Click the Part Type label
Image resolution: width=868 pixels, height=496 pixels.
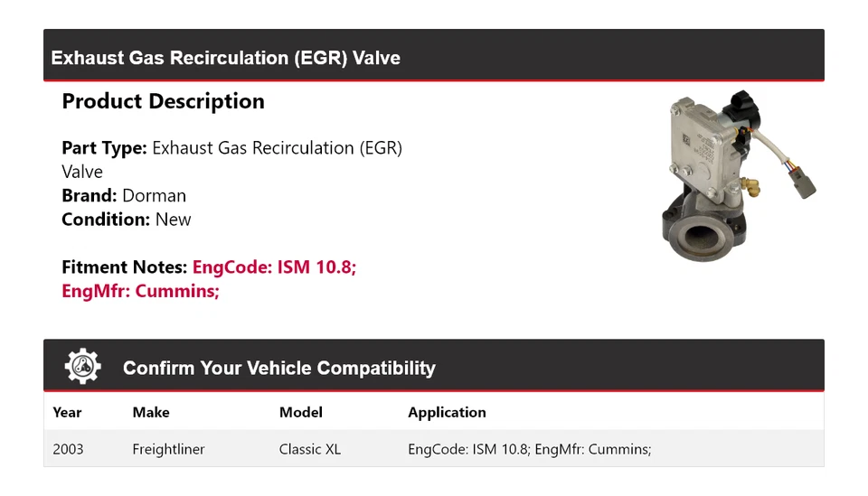(104, 147)
